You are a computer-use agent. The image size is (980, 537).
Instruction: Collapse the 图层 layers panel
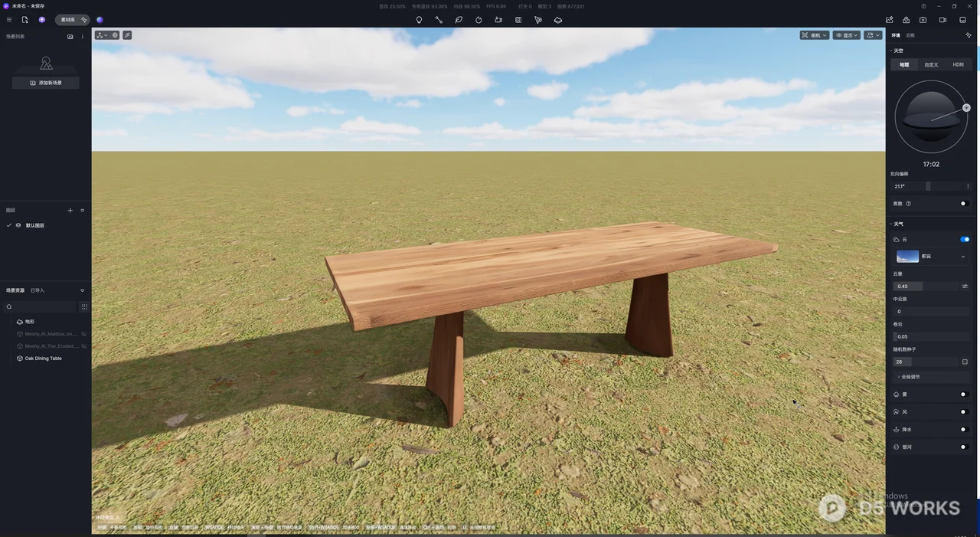tap(83, 211)
